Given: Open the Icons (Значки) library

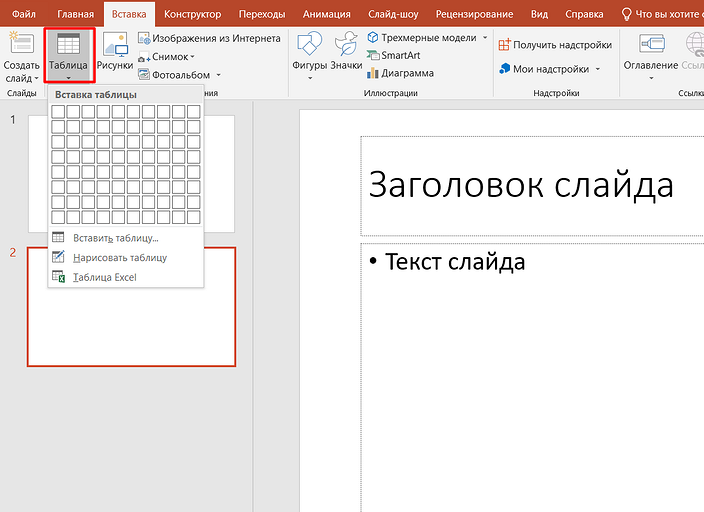Looking at the screenshot, I should pyautogui.click(x=346, y=52).
